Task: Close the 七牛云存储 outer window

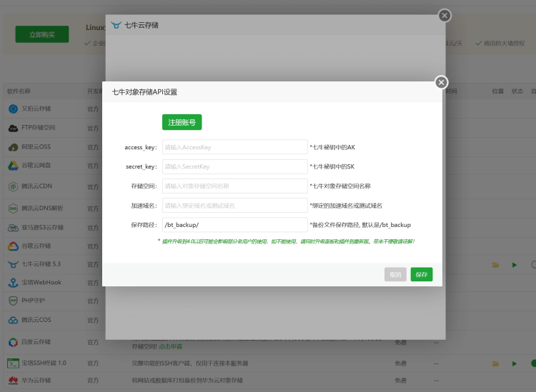Action: 445,16
